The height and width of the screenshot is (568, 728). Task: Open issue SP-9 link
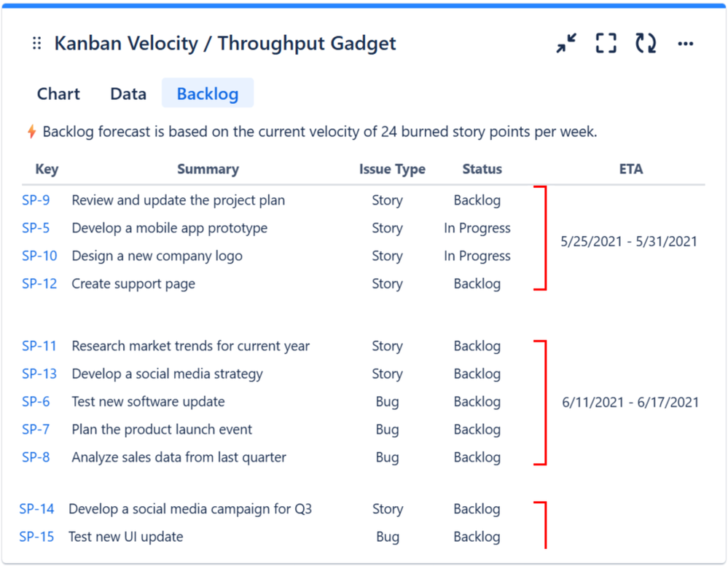click(36, 200)
